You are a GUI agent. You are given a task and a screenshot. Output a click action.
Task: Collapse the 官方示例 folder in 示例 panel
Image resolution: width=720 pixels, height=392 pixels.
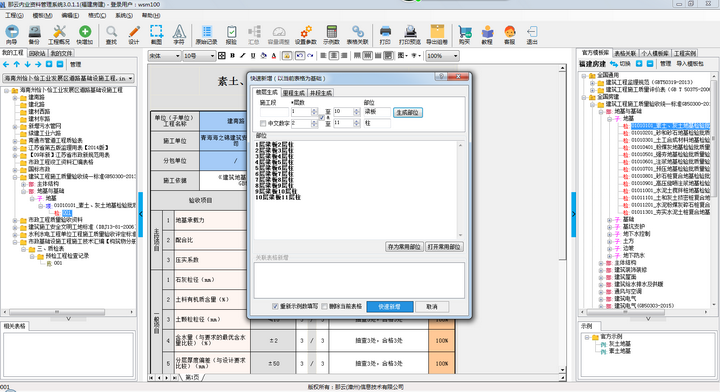pos(586,337)
